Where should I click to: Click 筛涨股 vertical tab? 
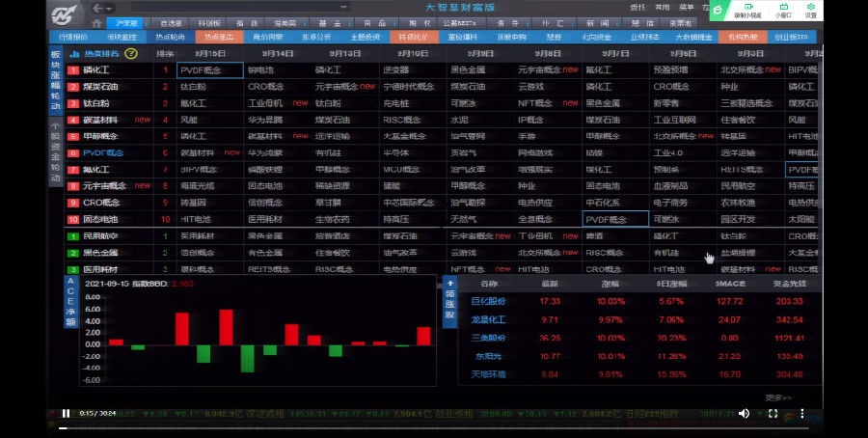pyautogui.click(x=450, y=302)
